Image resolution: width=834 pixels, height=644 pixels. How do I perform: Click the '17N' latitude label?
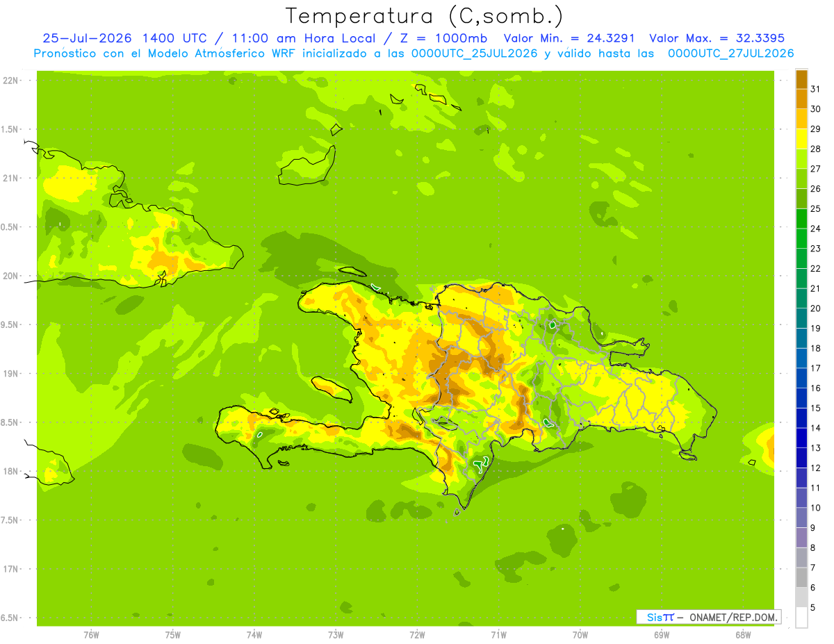(10, 569)
